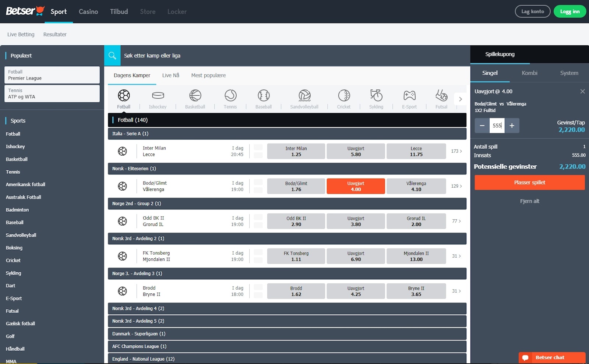Open the Live Nå tab
The height and width of the screenshot is (364, 589).
click(x=170, y=75)
